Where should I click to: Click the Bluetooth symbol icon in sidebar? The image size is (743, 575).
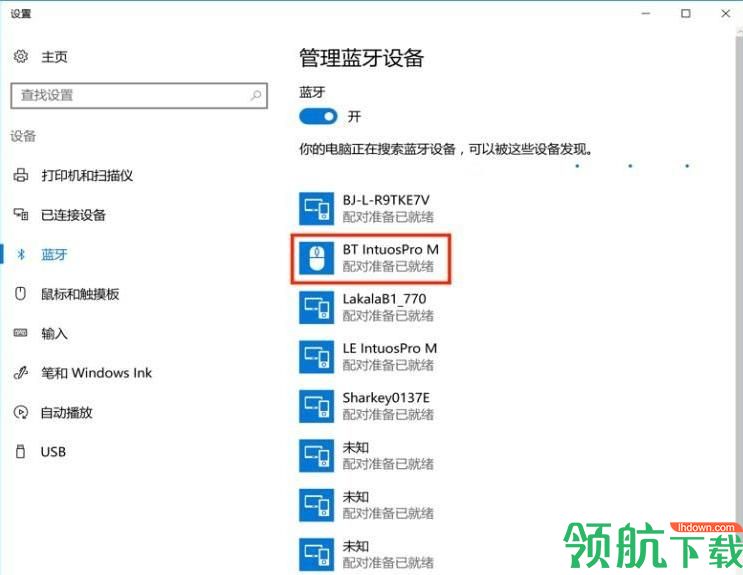(21, 255)
